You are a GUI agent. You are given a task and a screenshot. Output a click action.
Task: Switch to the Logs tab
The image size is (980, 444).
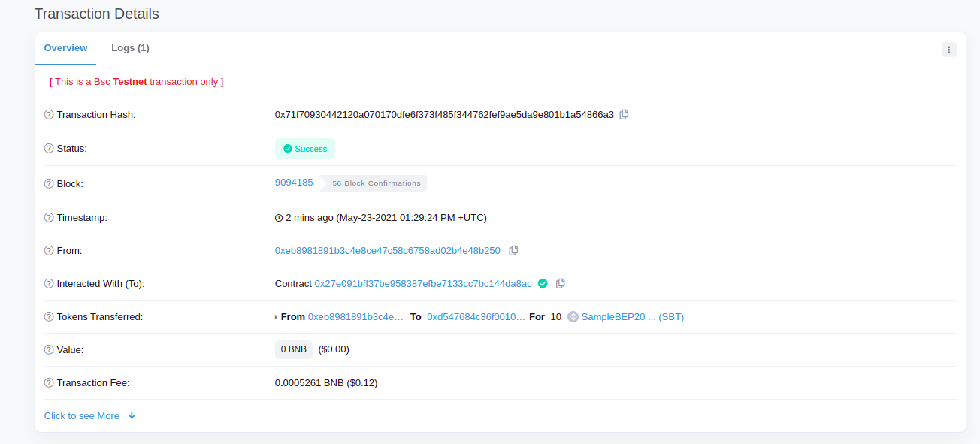point(129,47)
